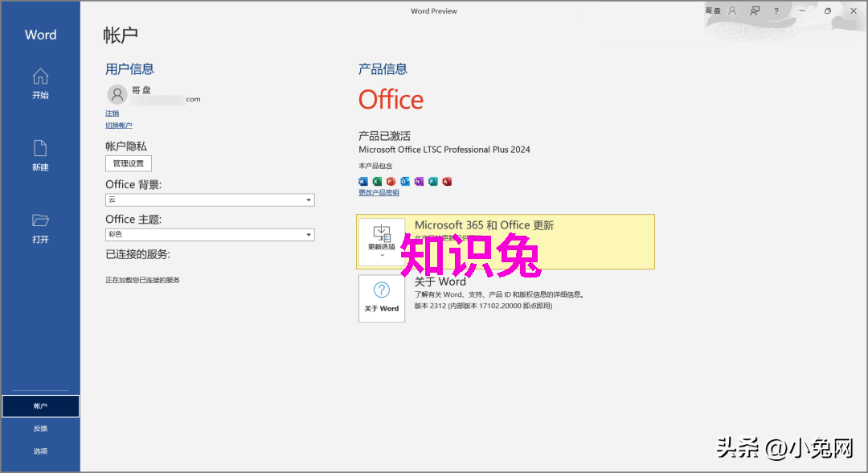
Task: Open the 反馈 feedback page
Action: (x=40, y=429)
